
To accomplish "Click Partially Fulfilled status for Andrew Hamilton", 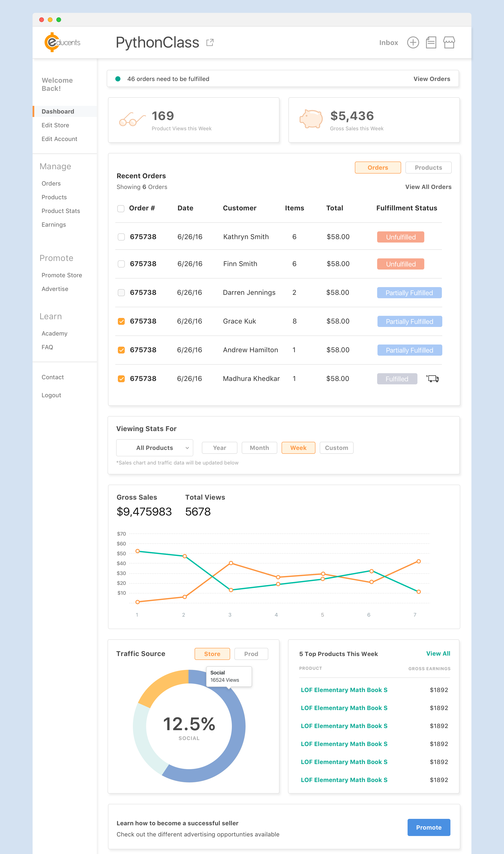I will point(409,350).
